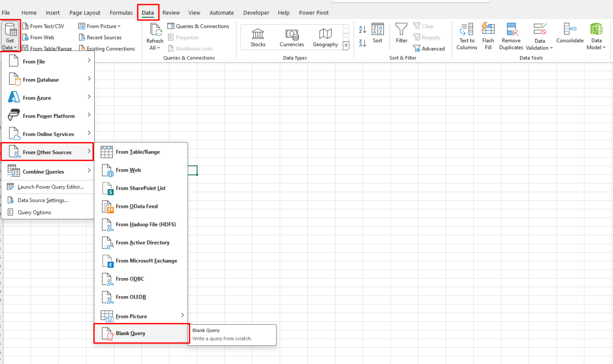The width and height of the screenshot is (613, 364).
Task: Open the Data Model dropdown
Action: pyautogui.click(x=596, y=36)
